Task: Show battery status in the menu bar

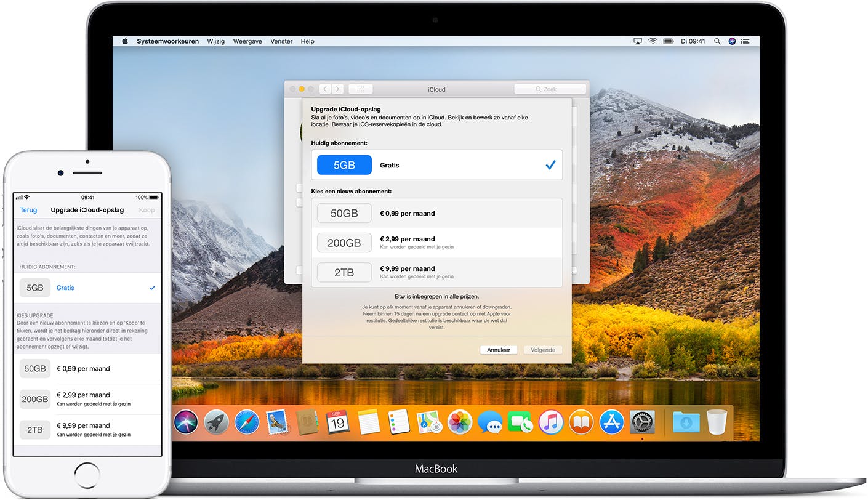Action: 669,41
